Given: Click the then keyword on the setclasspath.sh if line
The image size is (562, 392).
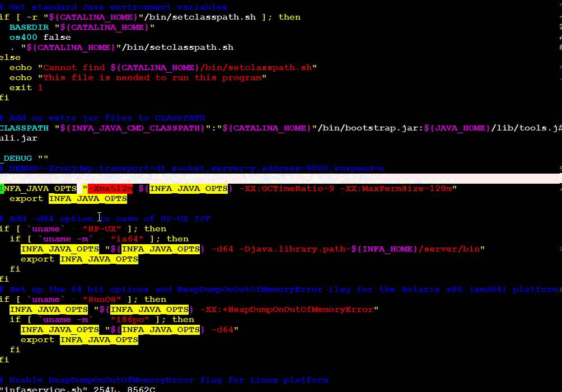Looking at the screenshot, I should point(289,17).
